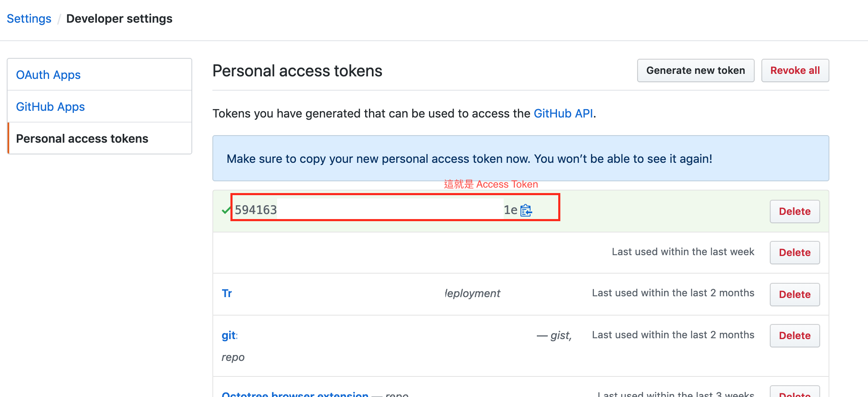868x397 pixels.
Task: Copy the new access token to clipboard
Action: click(x=526, y=211)
